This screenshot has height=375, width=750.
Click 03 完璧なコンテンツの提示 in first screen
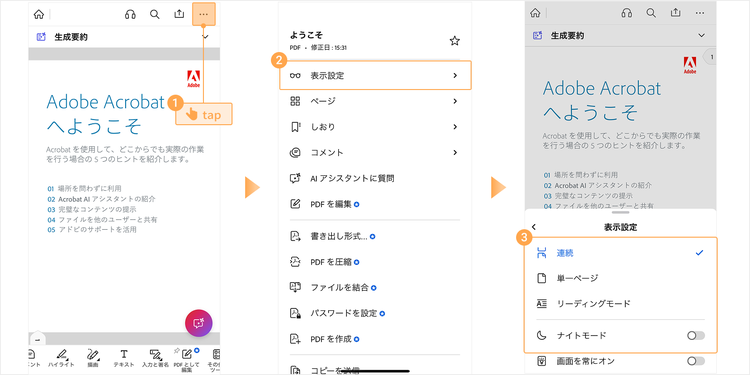click(x=91, y=209)
